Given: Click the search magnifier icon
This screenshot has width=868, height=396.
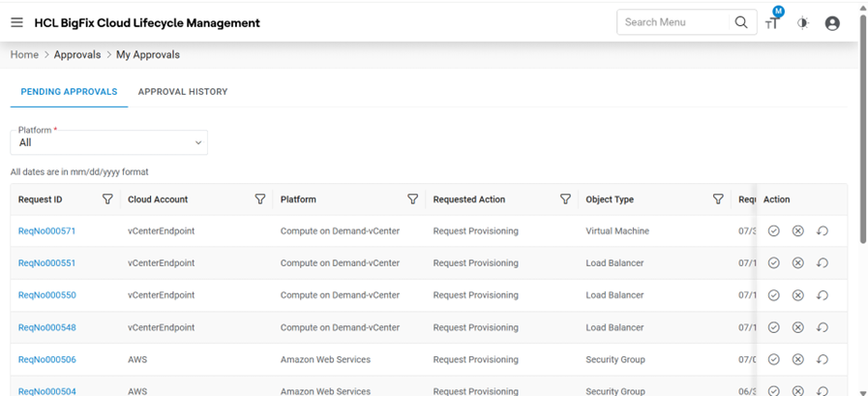Looking at the screenshot, I should 741,22.
